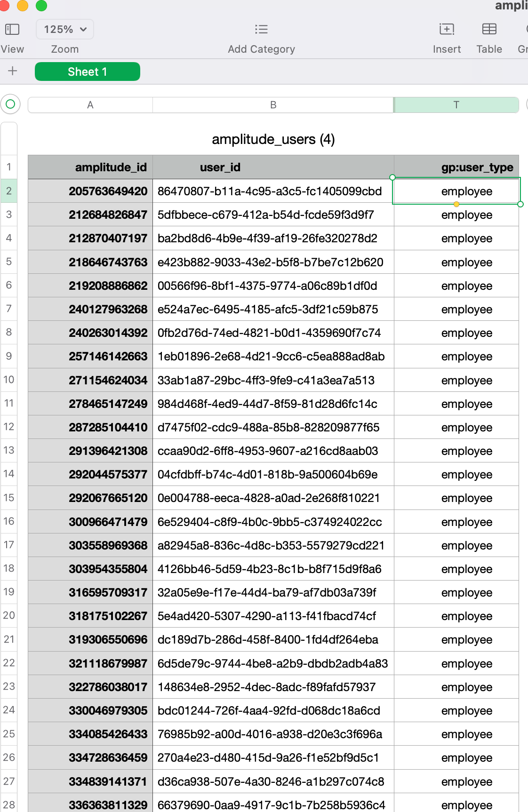Select cell 0fb2d76d-74ed-4821-b0d1-4359690f7c74
Viewport: 528px width, 812px height.
(x=273, y=333)
